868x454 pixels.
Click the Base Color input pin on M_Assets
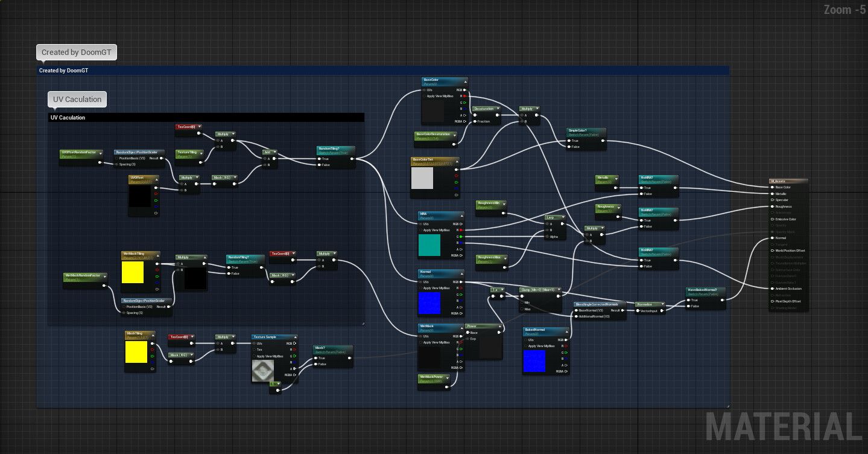click(772, 187)
